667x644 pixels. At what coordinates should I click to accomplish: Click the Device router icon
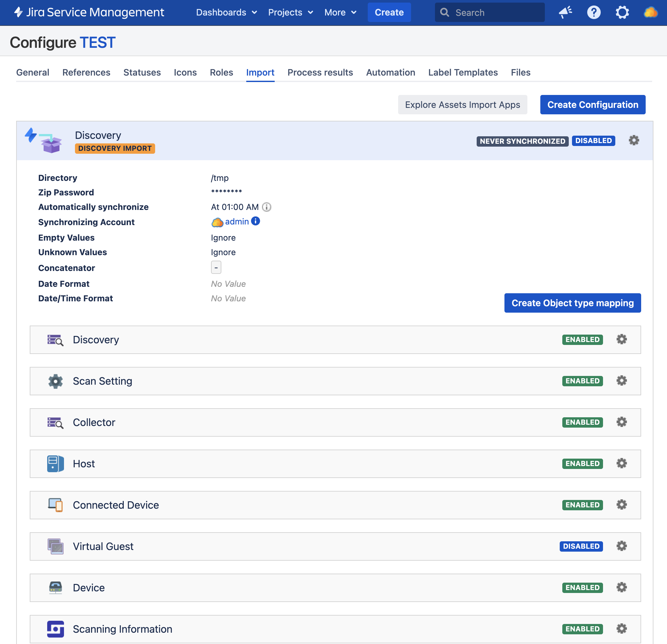point(56,588)
